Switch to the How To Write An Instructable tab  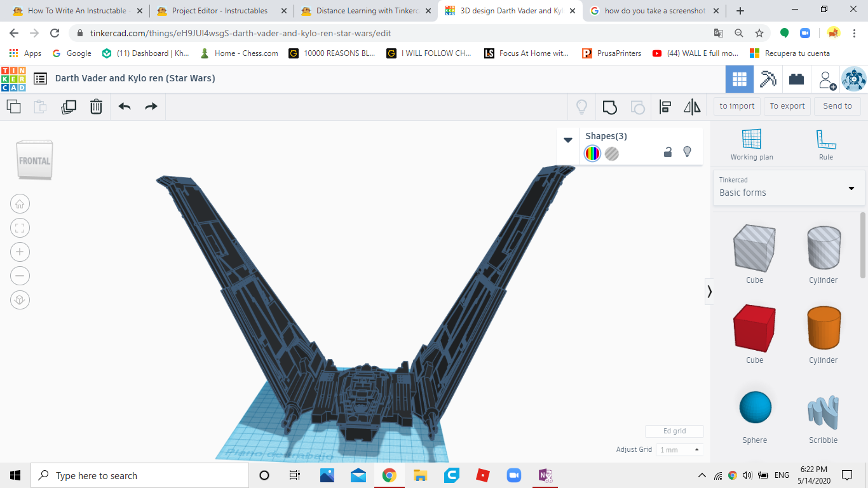78,11
